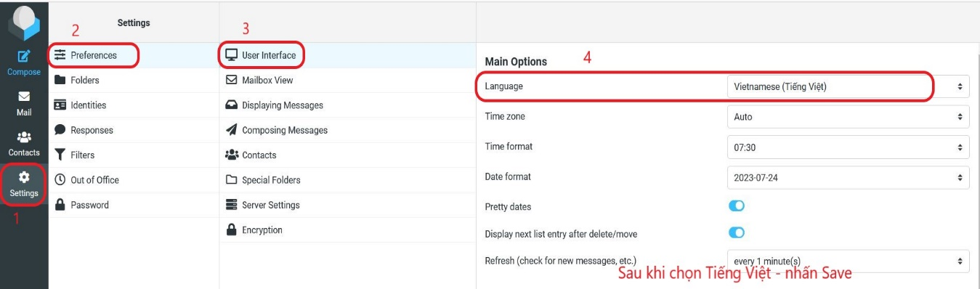Click the Encryption padlock icon
980x289 pixels.
[x=231, y=229]
